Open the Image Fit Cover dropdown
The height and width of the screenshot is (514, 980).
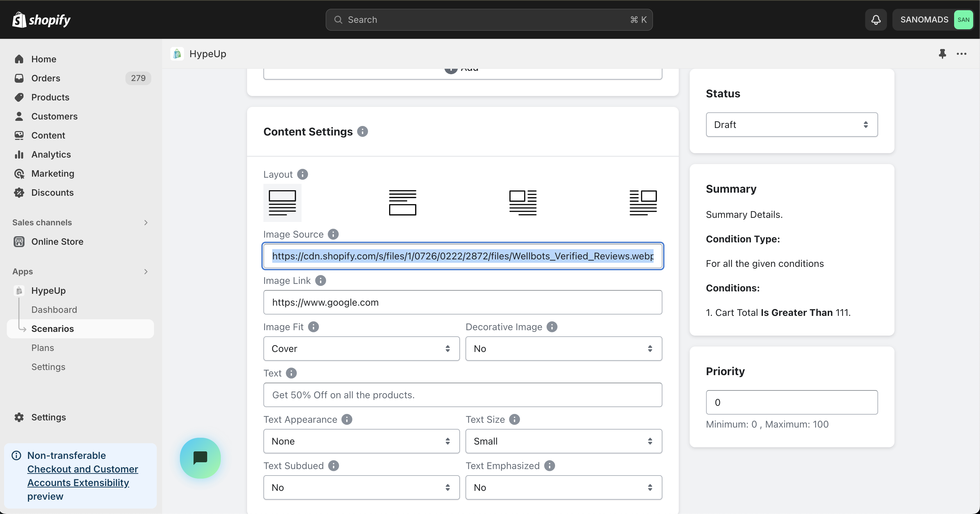pyautogui.click(x=361, y=349)
